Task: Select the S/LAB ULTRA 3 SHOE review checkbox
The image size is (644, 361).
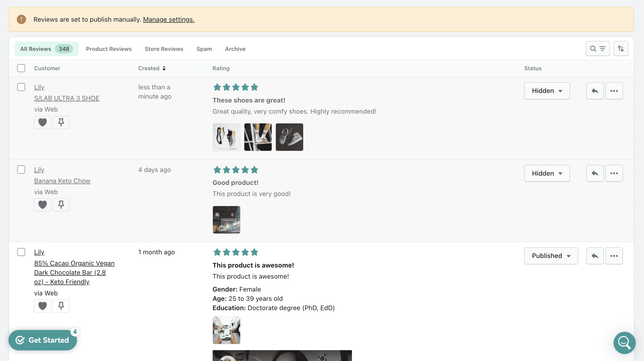Action: tap(21, 87)
